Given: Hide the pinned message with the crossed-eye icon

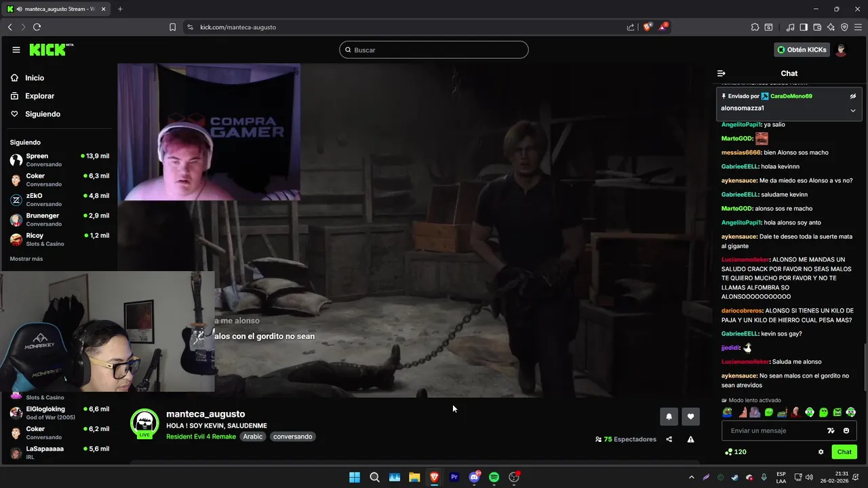Looking at the screenshot, I should 853,96.
